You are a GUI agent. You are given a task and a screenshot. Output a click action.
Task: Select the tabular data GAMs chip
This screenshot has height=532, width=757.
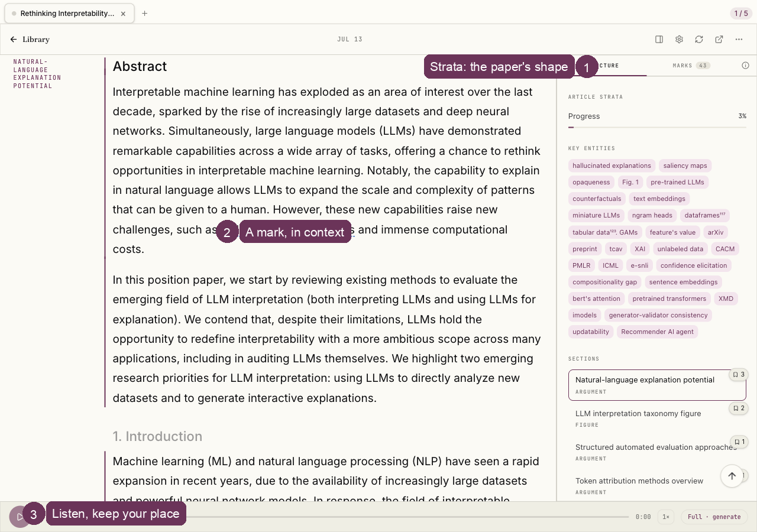pyautogui.click(x=605, y=232)
